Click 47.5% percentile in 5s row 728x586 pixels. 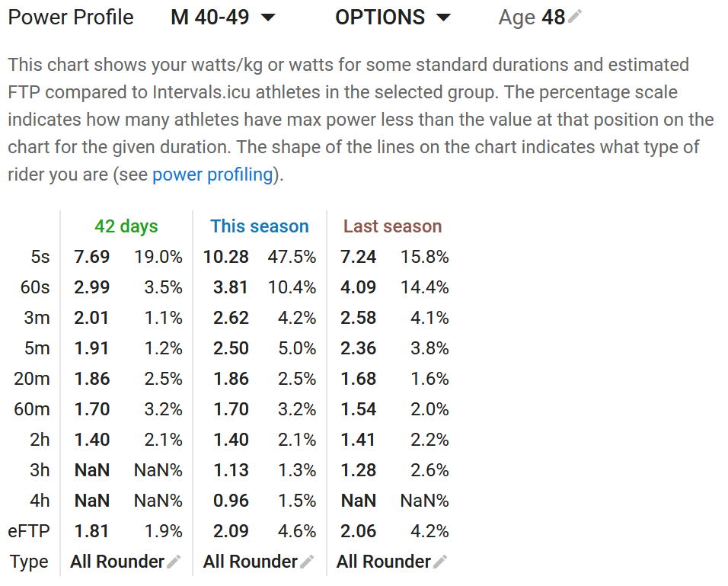(x=292, y=257)
